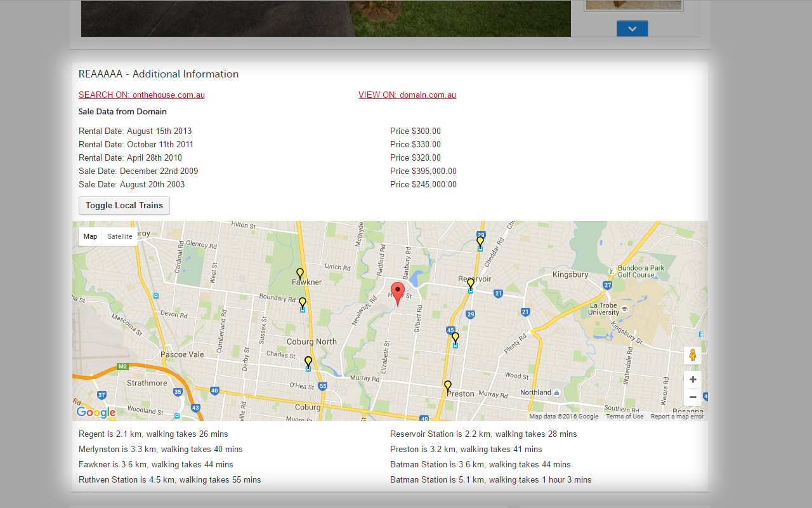Select the yellow marker above Fawkner label

point(300,273)
